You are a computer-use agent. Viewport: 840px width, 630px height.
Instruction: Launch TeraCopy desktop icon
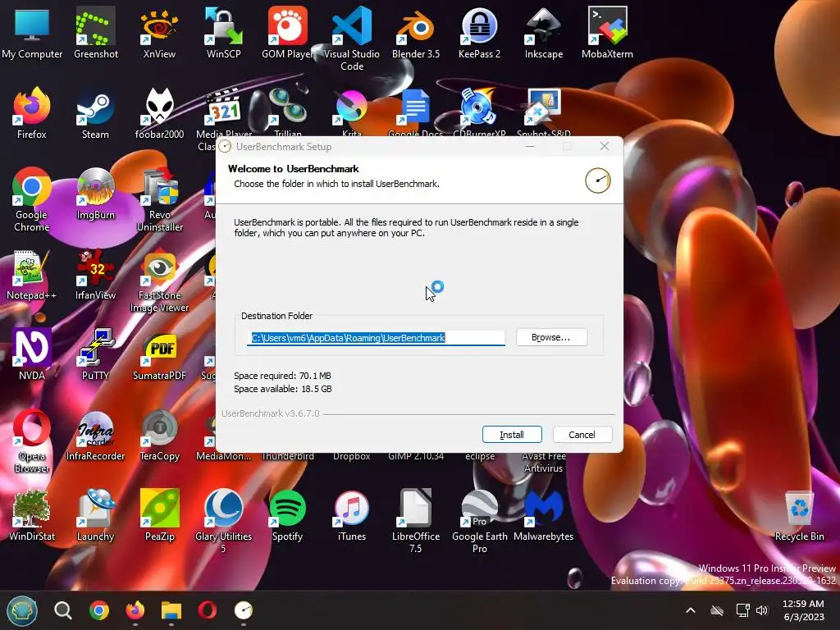[160, 435]
